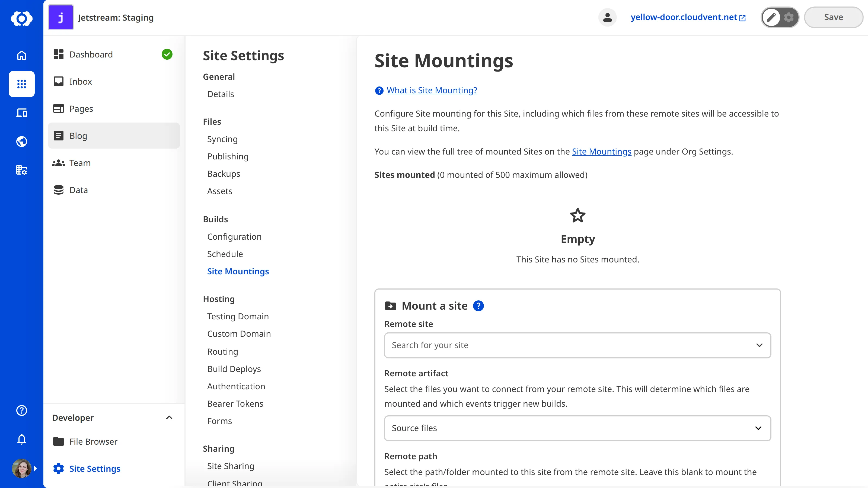Click the Jetstream: Staging site title
Screen dimensions: 868x488
[x=116, y=18]
